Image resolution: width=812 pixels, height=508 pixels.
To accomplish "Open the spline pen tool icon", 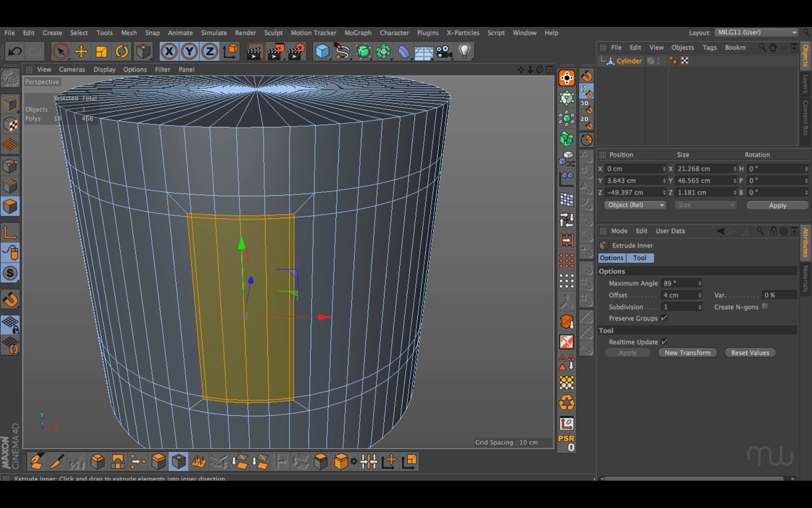I will (x=342, y=51).
